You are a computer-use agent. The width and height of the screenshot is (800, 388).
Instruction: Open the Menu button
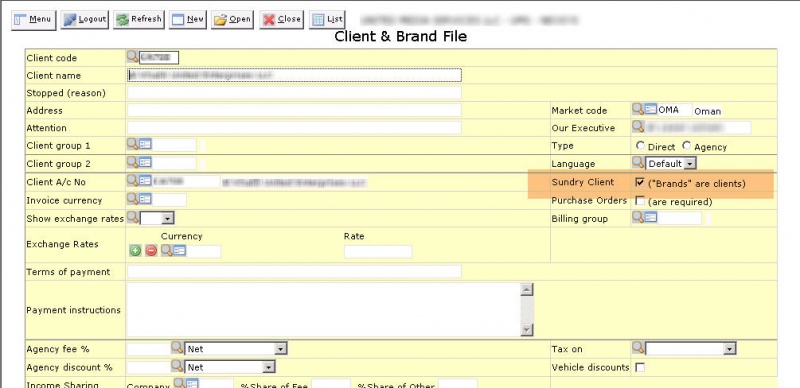coord(33,20)
